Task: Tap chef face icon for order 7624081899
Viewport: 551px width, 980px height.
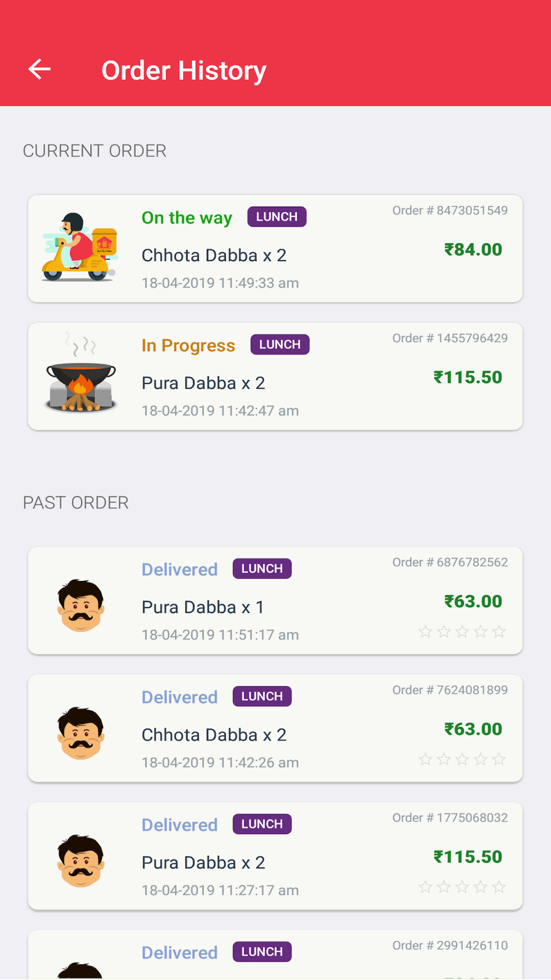Action: 81,733
